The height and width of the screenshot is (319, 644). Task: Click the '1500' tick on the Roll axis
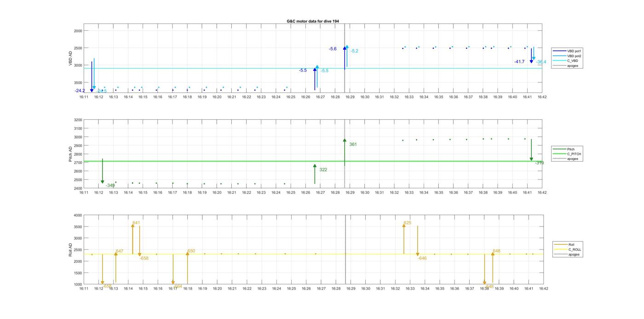(77, 273)
